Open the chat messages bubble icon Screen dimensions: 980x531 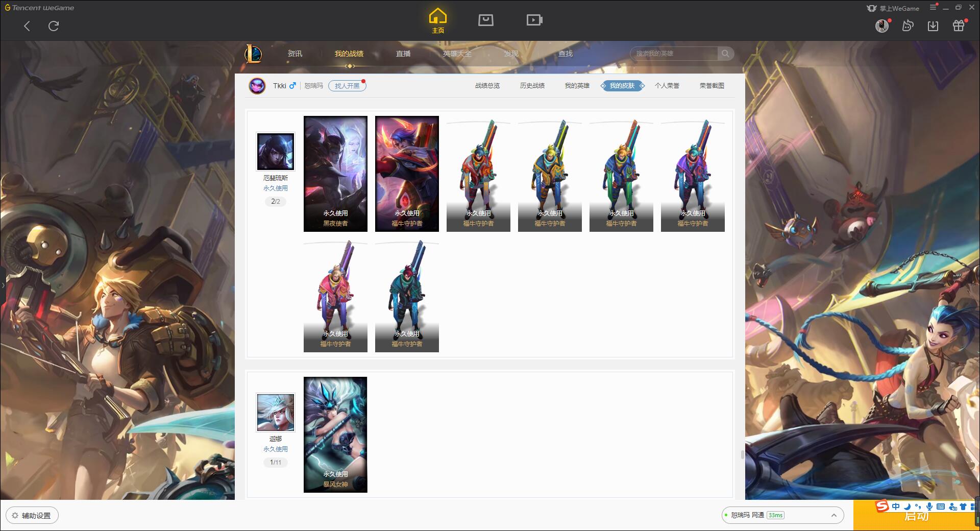pyautogui.click(x=908, y=26)
